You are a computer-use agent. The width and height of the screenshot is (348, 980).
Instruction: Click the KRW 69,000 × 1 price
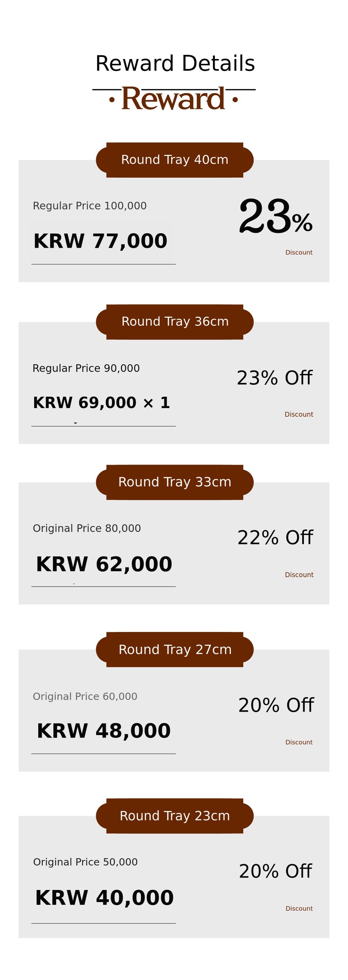tap(101, 403)
